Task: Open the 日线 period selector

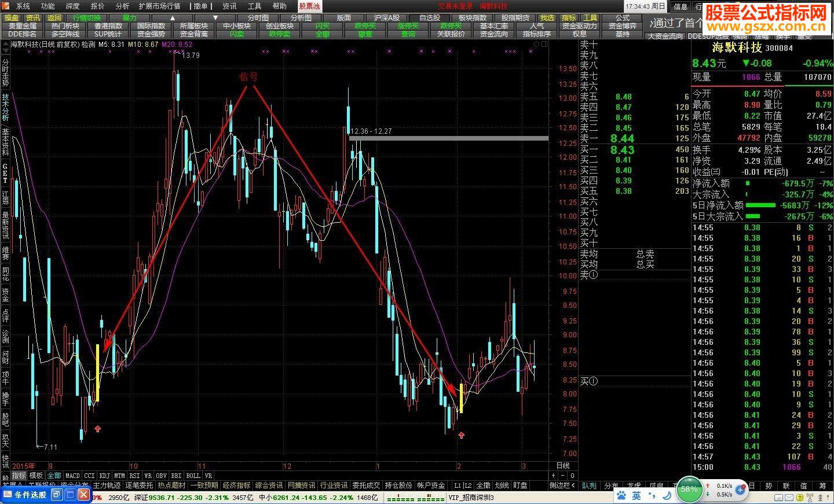Action: point(562,466)
